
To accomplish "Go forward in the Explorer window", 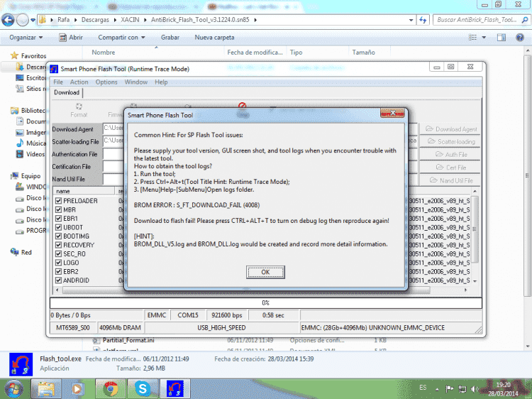I will (x=23, y=20).
